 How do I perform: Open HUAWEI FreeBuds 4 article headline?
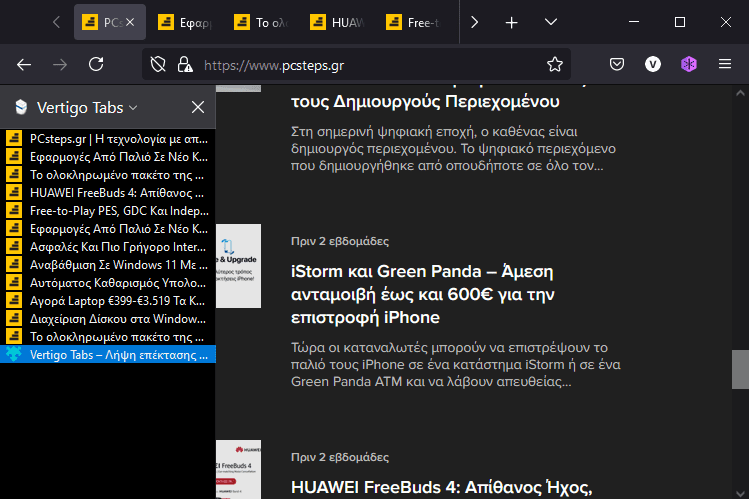pos(442,487)
